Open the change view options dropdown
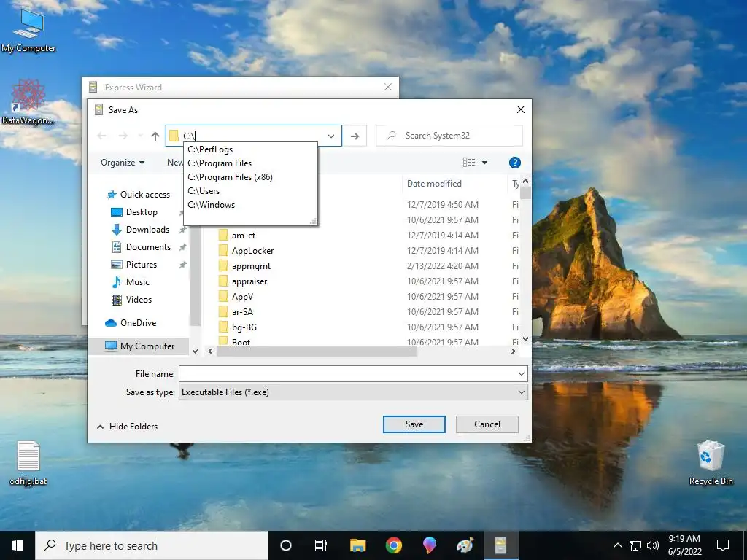This screenshot has width=747, height=560. tap(484, 163)
